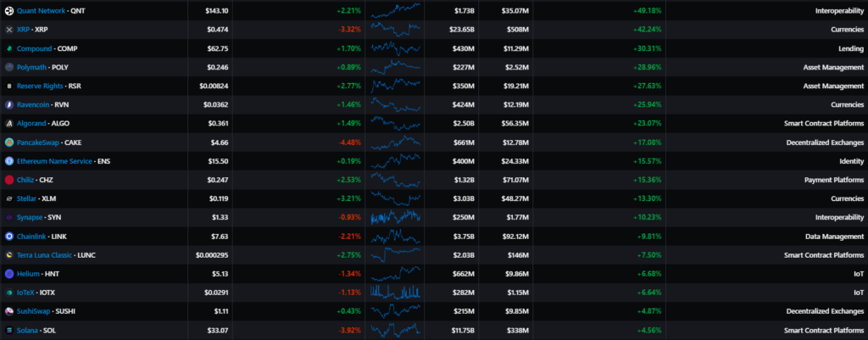The height and width of the screenshot is (340, 868).
Task: Click the Solana logo icon
Action: pyautogui.click(x=8, y=330)
